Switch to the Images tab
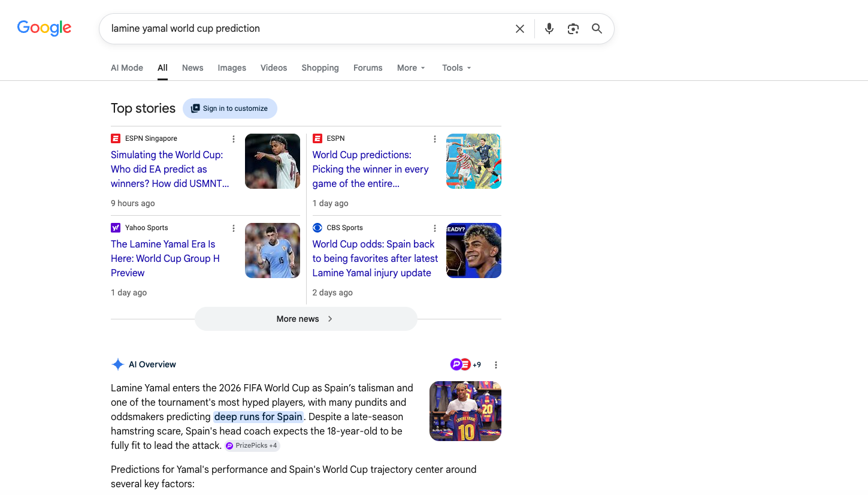 click(x=232, y=68)
